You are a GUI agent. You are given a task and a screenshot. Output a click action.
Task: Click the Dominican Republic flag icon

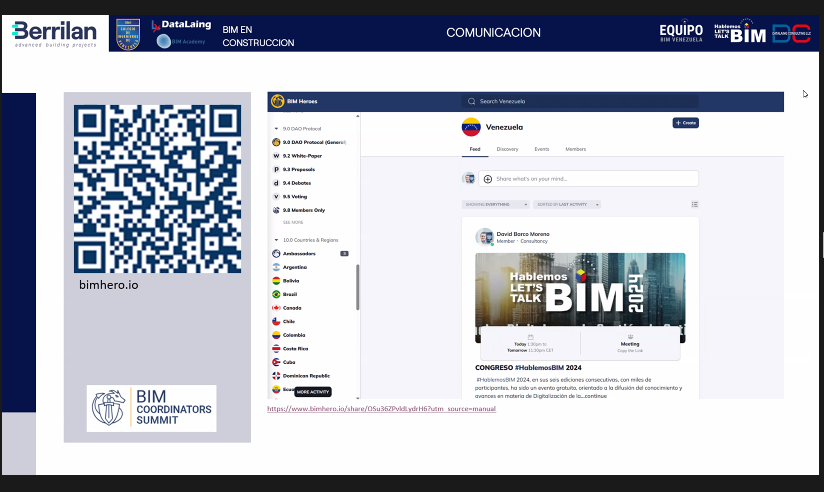pos(276,376)
